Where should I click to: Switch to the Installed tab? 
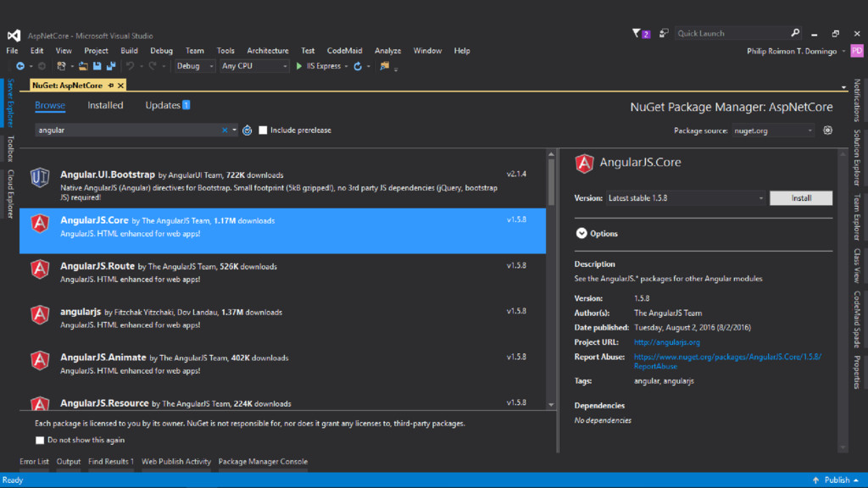105,105
